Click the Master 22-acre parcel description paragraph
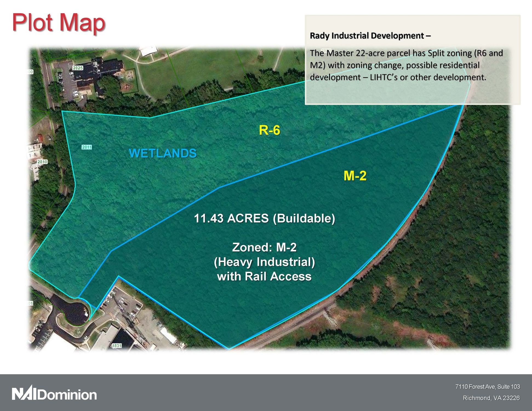The height and width of the screenshot is (411, 532). click(406, 65)
